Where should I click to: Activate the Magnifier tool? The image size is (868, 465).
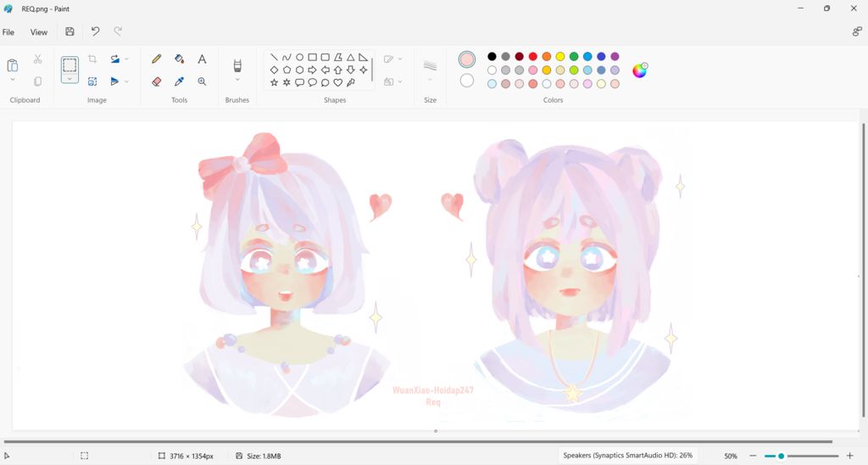(x=202, y=81)
